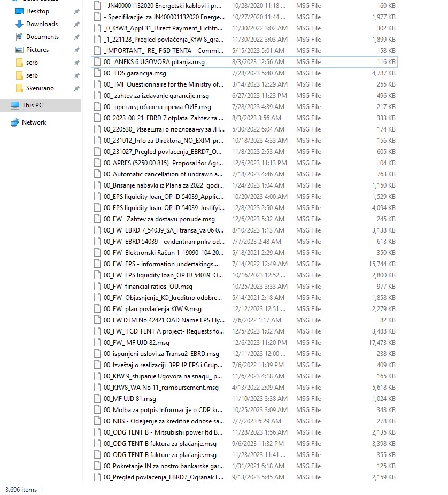Click file icon of 00_ODG TENT B fakture za plaćanje.msg
Image resolution: width=448 pixels, height=495 pixels.
click(x=97, y=455)
